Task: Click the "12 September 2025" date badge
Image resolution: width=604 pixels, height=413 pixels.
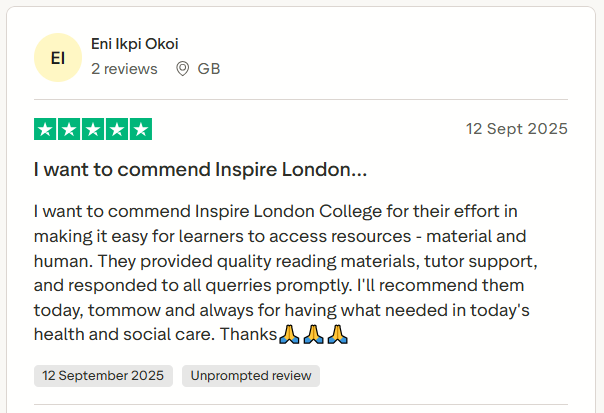Action: [x=103, y=376]
